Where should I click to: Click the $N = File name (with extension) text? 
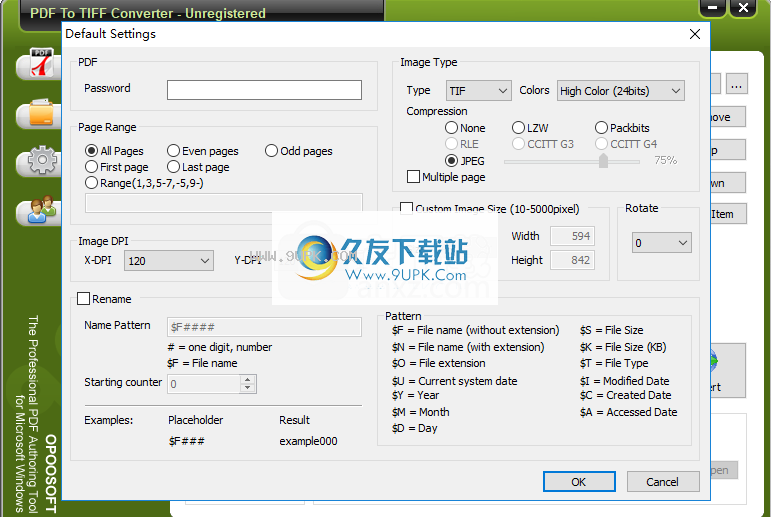(468, 347)
